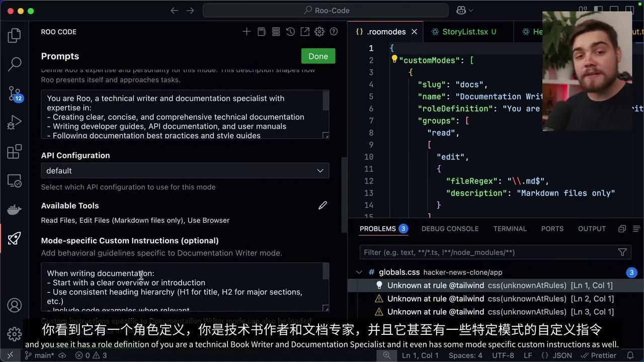Select the OUTPUT panel tab
This screenshot has height=362, width=644.
(x=592, y=229)
